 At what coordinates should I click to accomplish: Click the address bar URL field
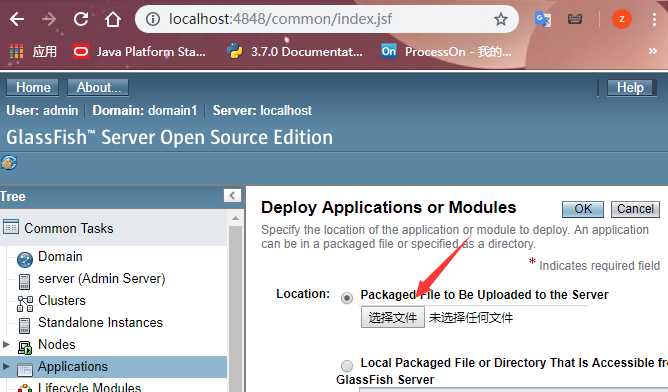[x=327, y=19]
